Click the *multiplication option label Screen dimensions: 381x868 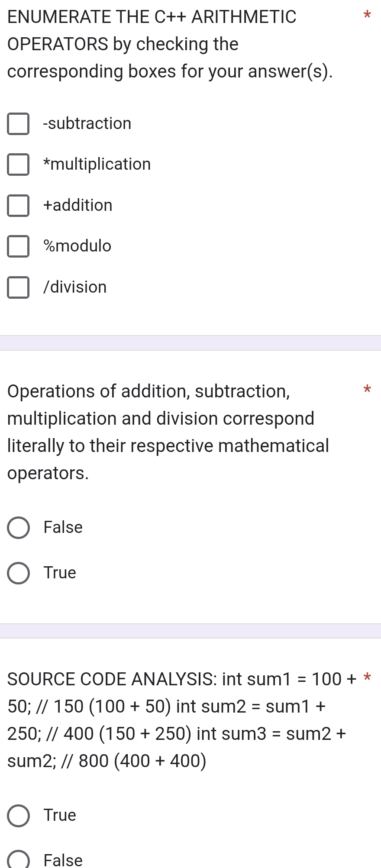pos(97,165)
